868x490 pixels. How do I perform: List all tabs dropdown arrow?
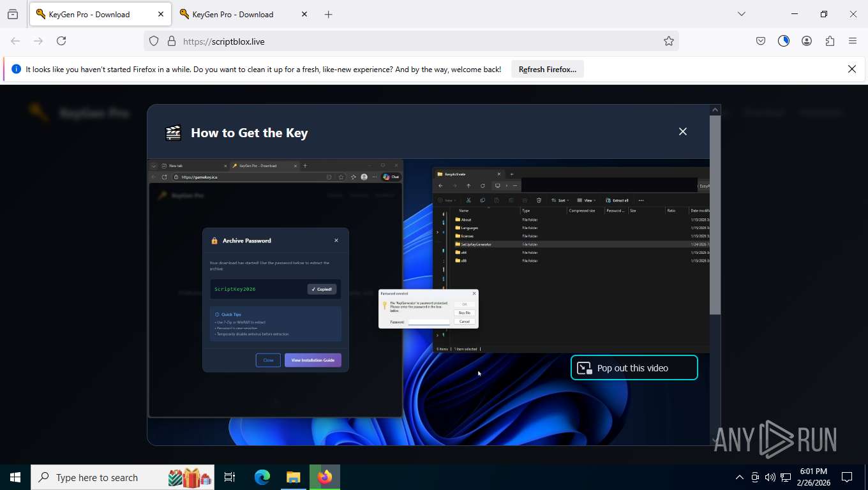(x=741, y=14)
